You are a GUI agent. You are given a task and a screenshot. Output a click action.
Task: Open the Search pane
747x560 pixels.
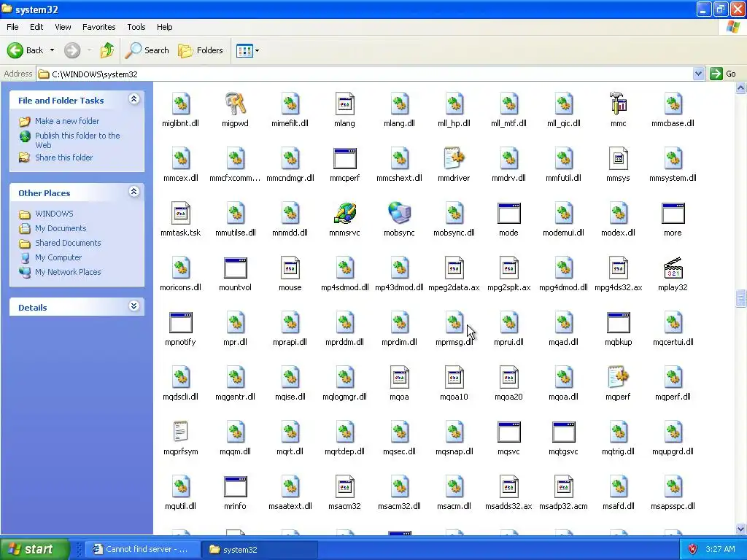pos(147,50)
